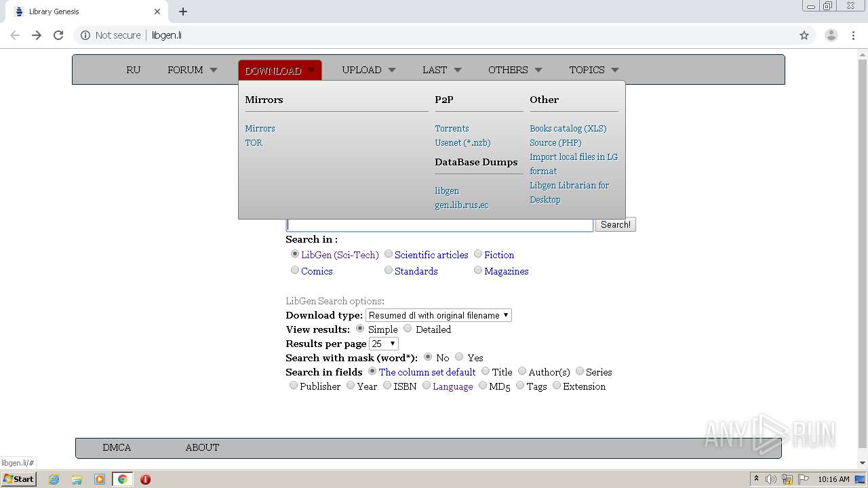
Task: Open gen.lib.rus.ec dump link
Action: [x=462, y=205]
